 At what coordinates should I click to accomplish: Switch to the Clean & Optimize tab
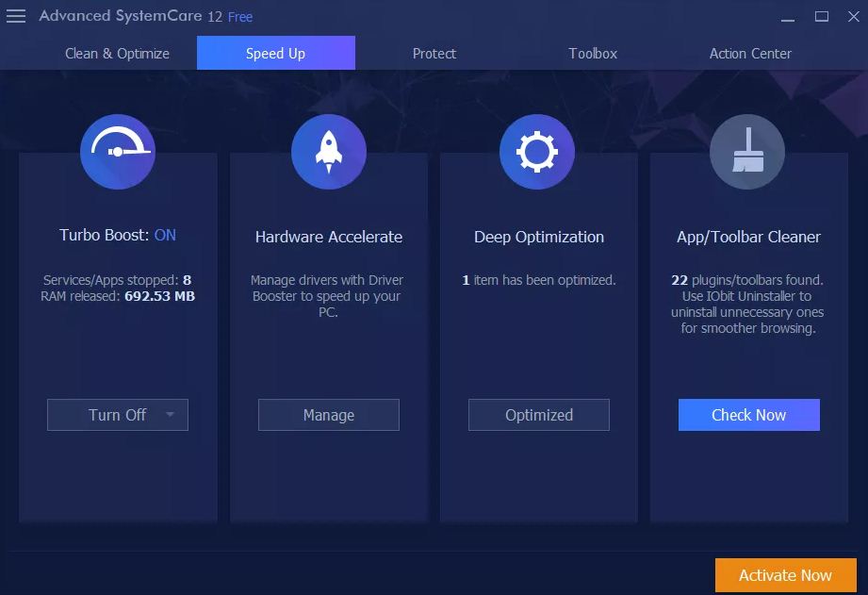point(118,53)
